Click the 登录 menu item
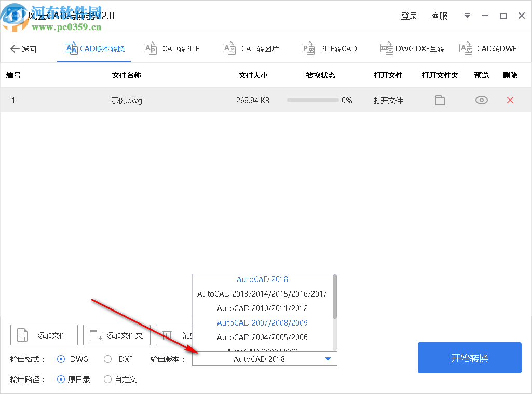This screenshot has width=532, height=394. 409,16
